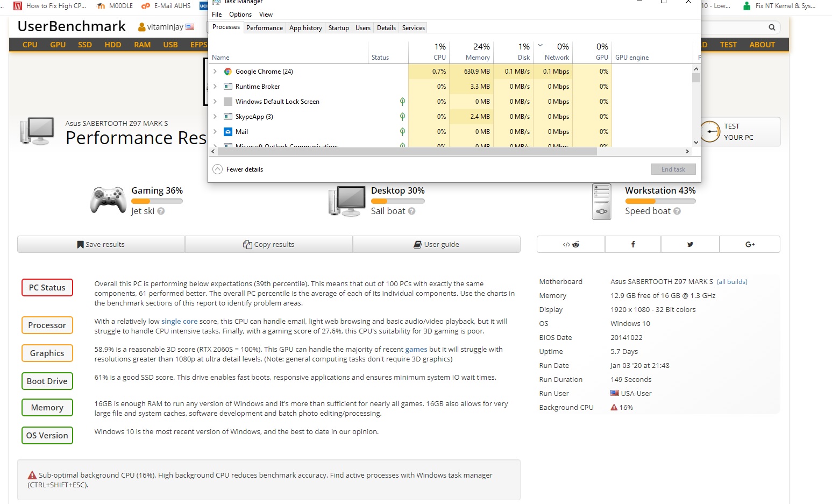Open the Options menu in Task Manager
The height and width of the screenshot is (504, 832).
(x=240, y=15)
